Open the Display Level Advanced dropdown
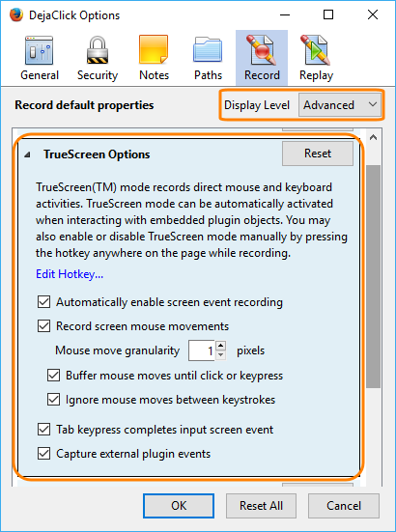396x532 pixels. coord(340,105)
